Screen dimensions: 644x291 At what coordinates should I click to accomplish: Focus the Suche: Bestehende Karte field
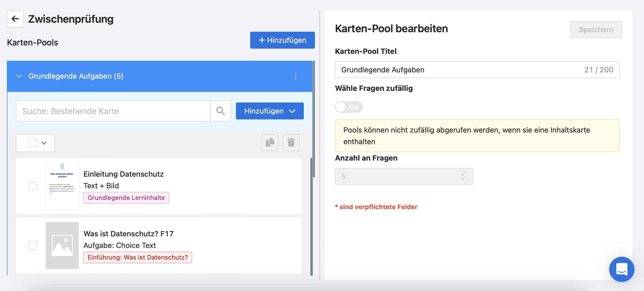(x=113, y=111)
